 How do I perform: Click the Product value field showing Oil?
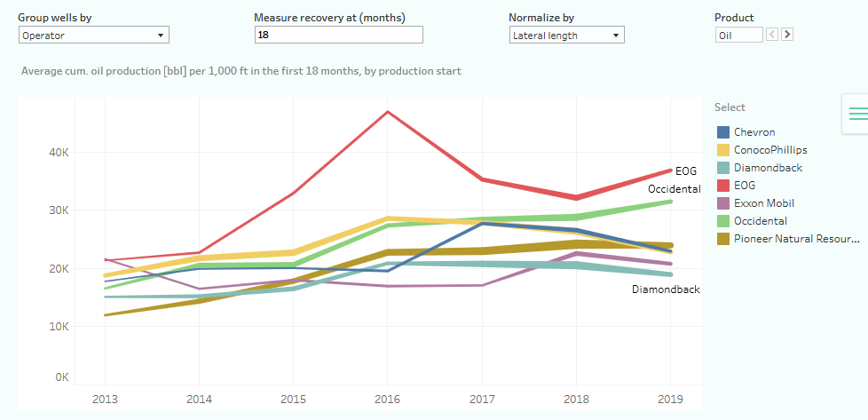[739, 35]
